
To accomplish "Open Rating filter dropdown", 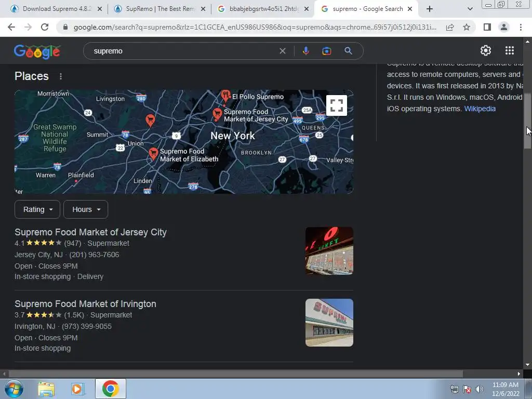I will tap(37, 209).
